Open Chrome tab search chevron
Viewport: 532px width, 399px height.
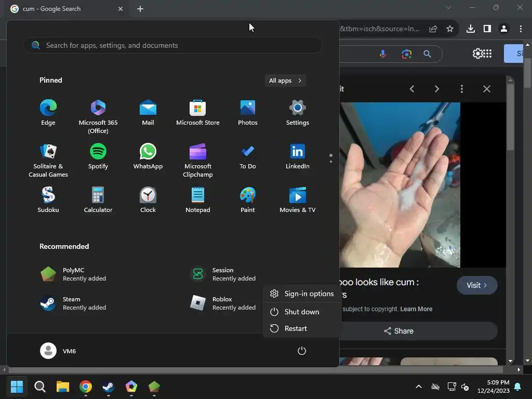point(448,7)
